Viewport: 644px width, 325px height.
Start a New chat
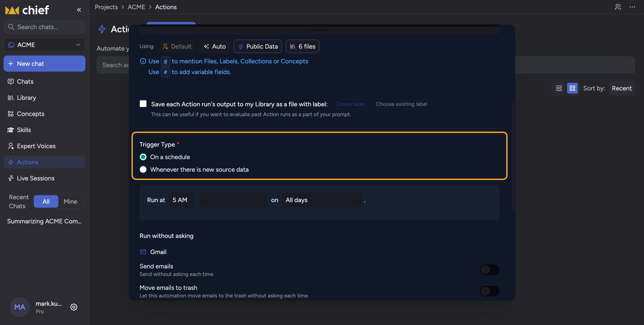coord(44,64)
